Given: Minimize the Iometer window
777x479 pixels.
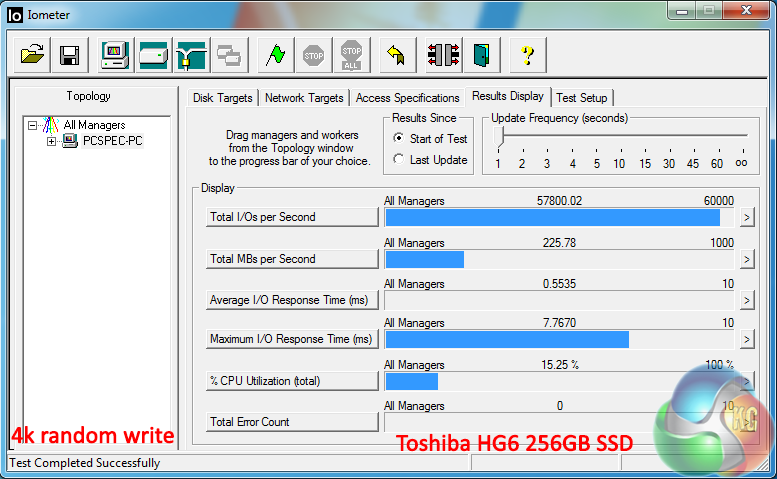Looking at the screenshot, I should click(x=682, y=11).
